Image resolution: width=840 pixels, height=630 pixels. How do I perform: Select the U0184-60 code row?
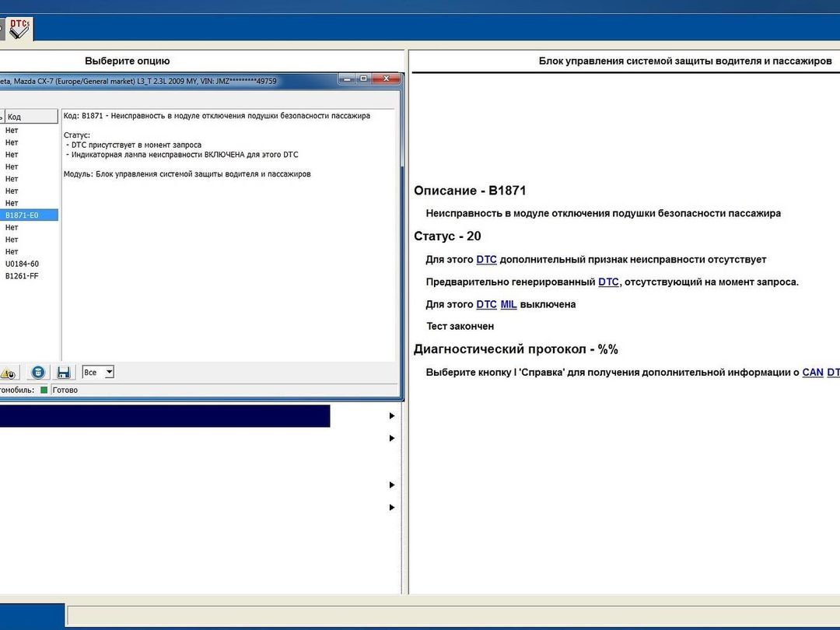pos(29,264)
